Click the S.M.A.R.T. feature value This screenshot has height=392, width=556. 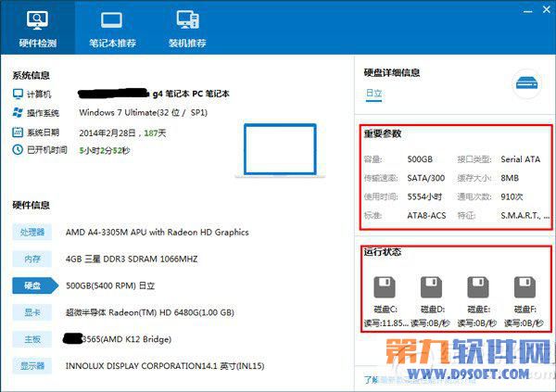tap(525, 215)
